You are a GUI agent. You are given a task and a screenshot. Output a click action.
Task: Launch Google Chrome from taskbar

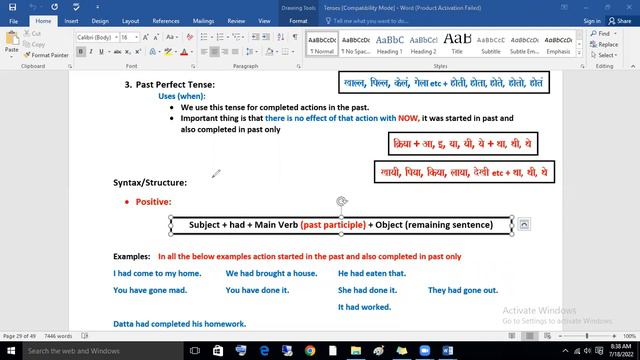click(310, 351)
